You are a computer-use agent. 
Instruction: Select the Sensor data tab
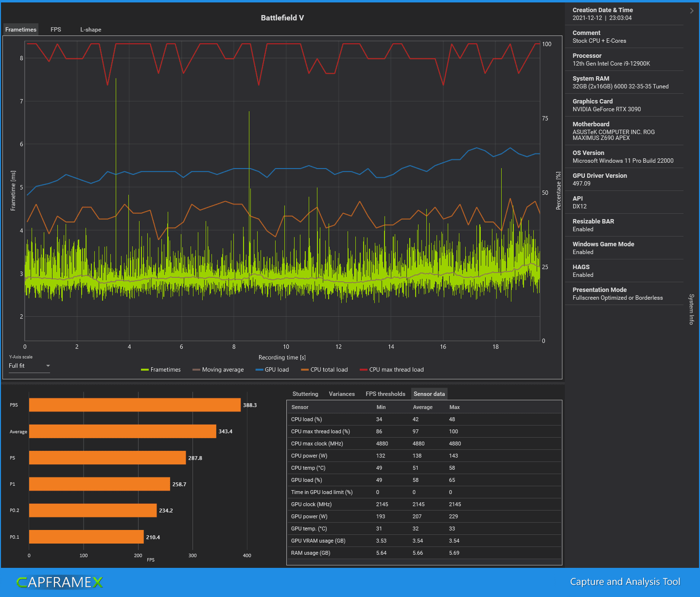(x=429, y=394)
